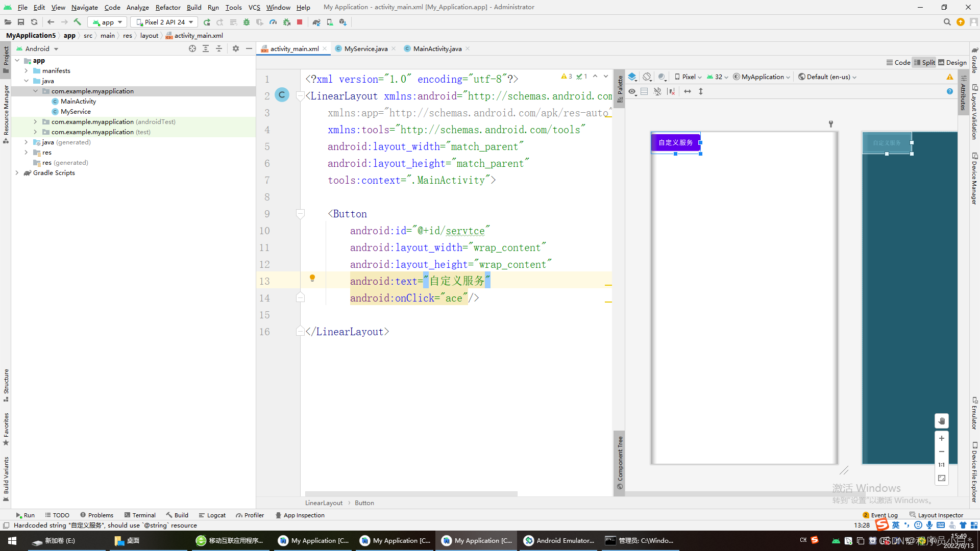Click the Debug app bug icon

[247, 22]
